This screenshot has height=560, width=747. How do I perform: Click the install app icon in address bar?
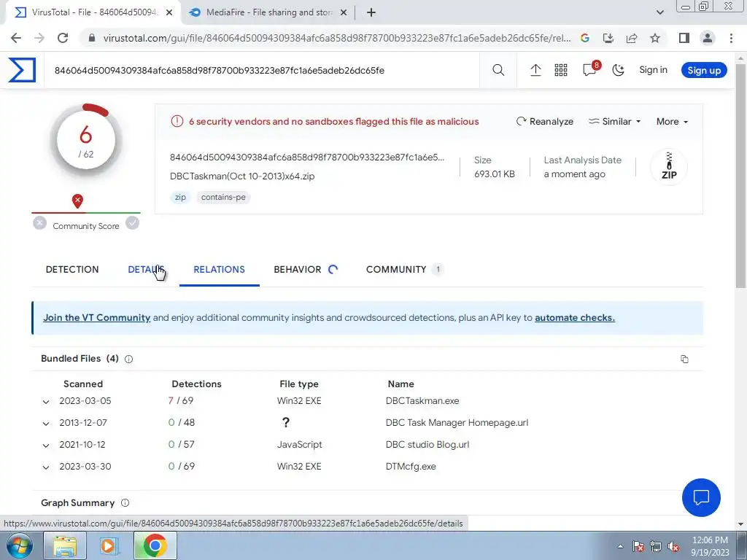(x=608, y=38)
